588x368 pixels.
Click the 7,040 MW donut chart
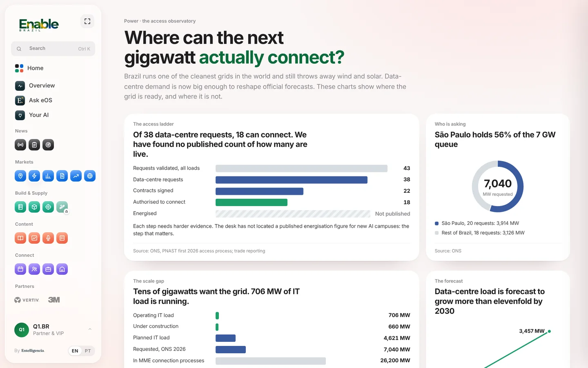pyautogui.click(x=498, y=186)
